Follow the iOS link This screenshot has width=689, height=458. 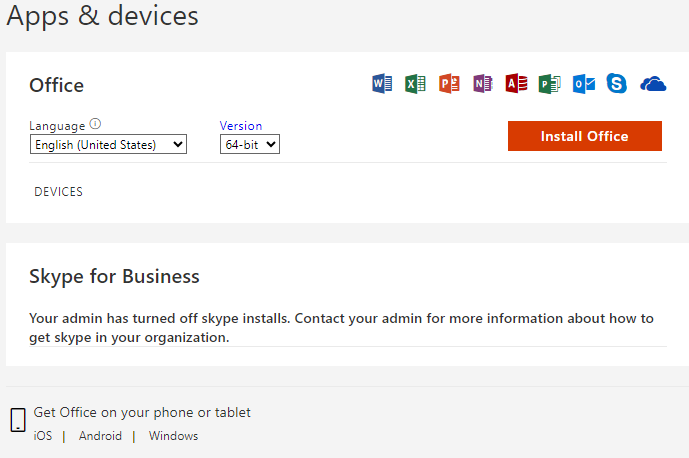tap(43, 436)
